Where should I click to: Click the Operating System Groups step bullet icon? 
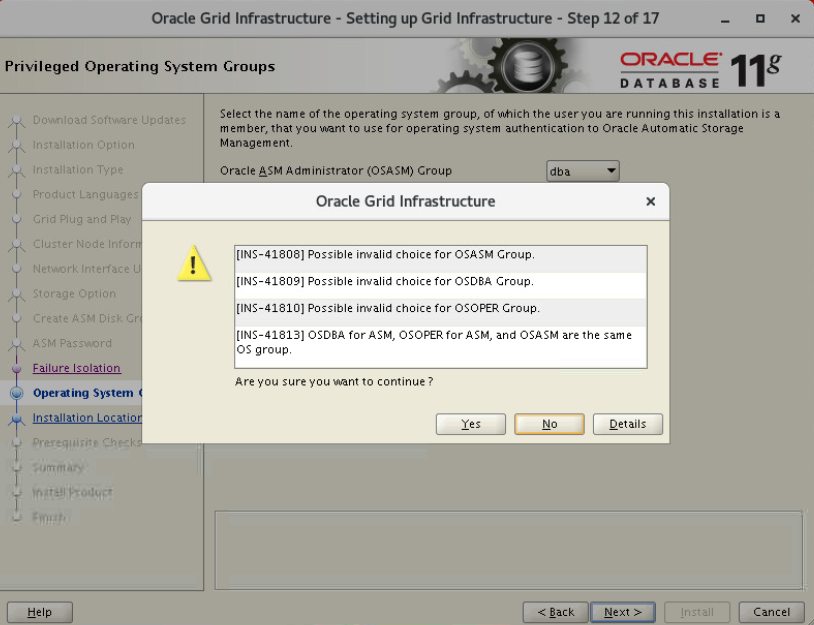click(17, 393)
